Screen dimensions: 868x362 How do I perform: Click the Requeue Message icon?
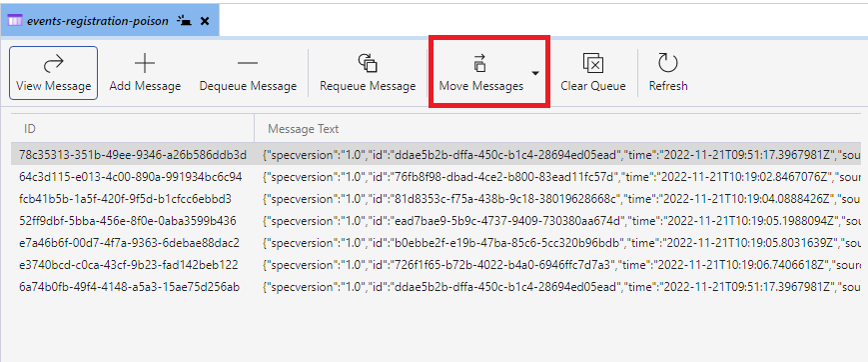tap(368, 63)
